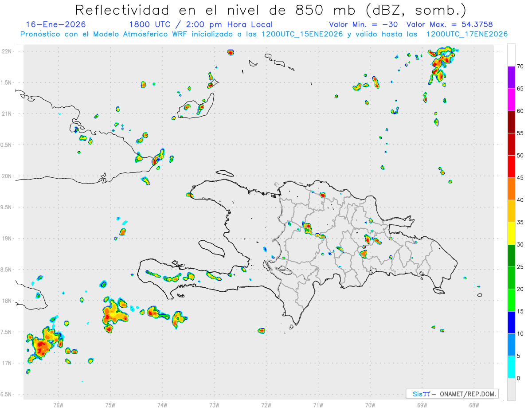Click the '76W' longitude axis label
532x411 pixels.
[x=58, y=405]
